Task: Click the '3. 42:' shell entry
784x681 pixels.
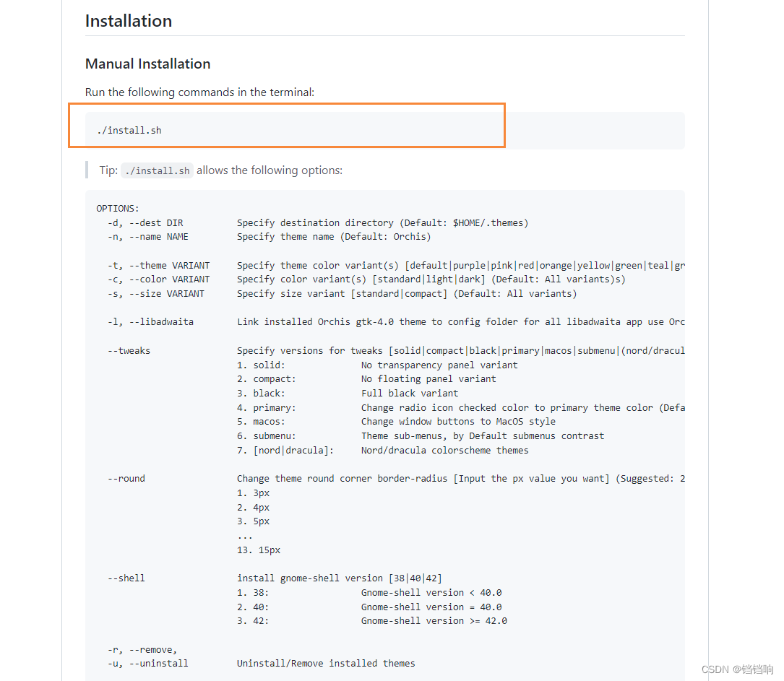Action: point(253,621)
